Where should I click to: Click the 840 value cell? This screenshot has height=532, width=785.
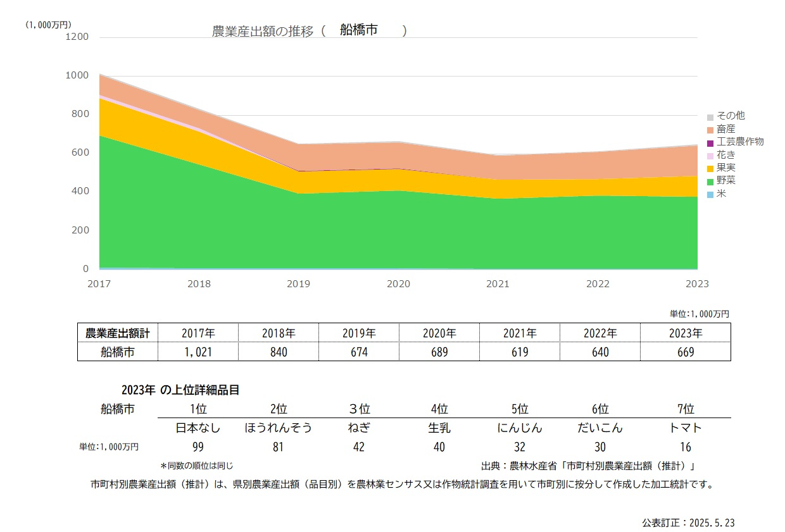coord(279,352)
